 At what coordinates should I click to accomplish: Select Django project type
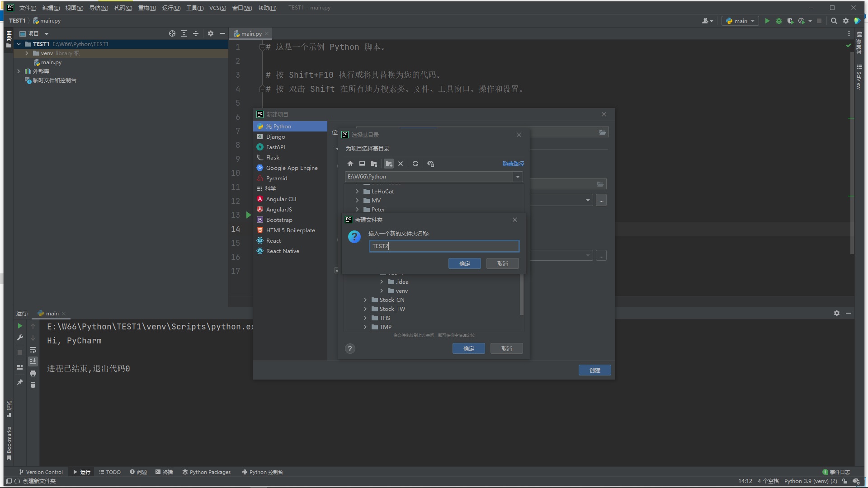point(290,137)
